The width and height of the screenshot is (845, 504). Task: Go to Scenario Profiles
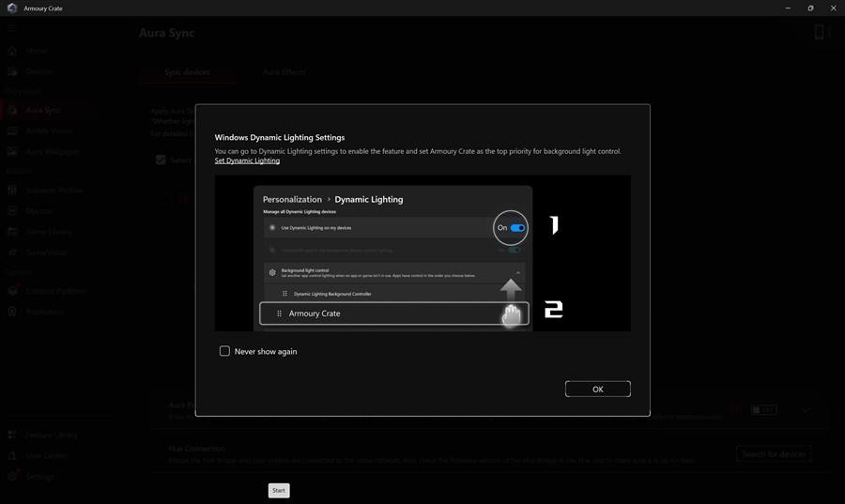54,191
